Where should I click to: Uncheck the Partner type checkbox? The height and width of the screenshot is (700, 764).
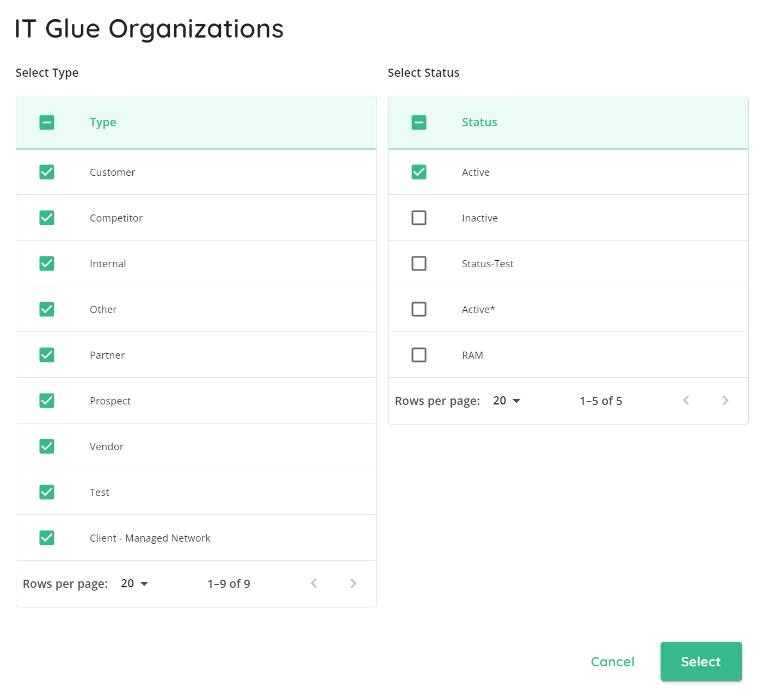(47, 355)
